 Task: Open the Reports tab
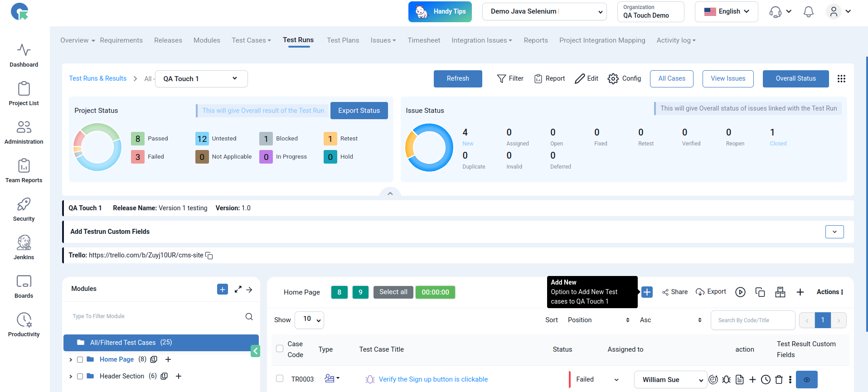click(535, 40)
